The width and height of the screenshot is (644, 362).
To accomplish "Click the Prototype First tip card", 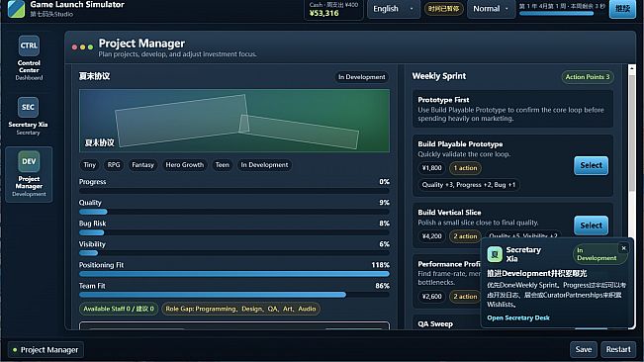I will click(x=512, y=109).
